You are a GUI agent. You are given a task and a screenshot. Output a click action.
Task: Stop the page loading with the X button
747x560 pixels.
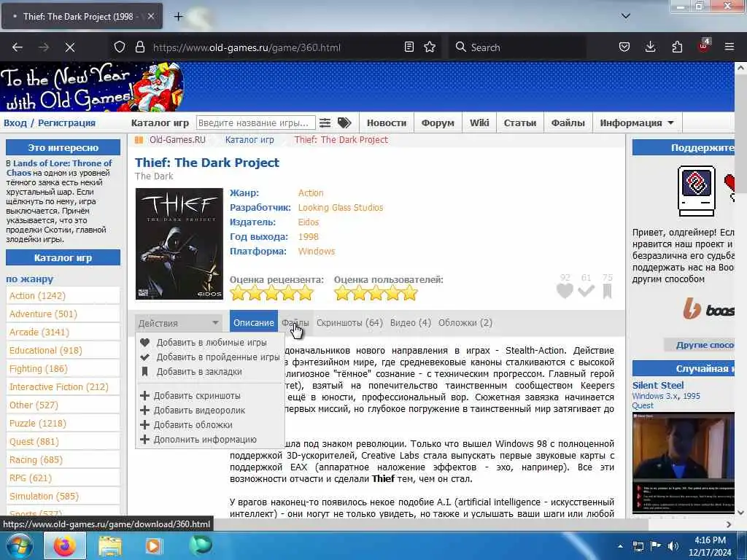[70, 47]
